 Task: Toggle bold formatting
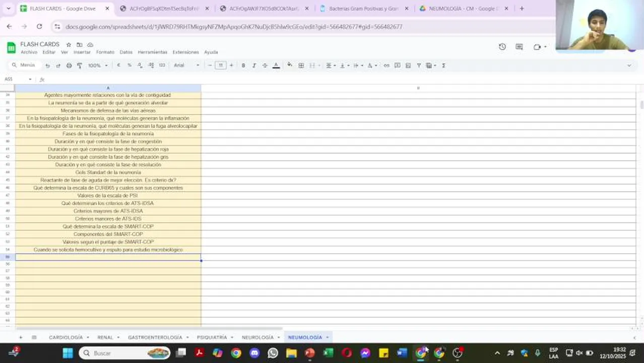[x=243, y=66]
